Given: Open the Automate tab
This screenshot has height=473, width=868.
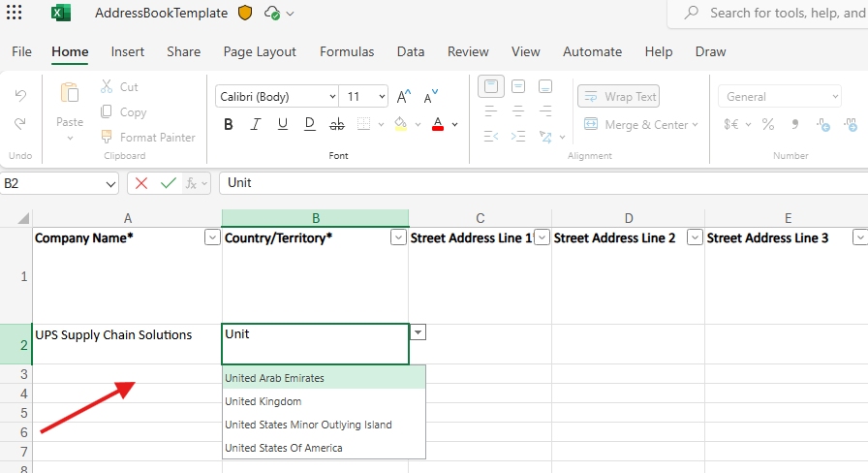Looking at the screenshot, I should click(592, 51).
